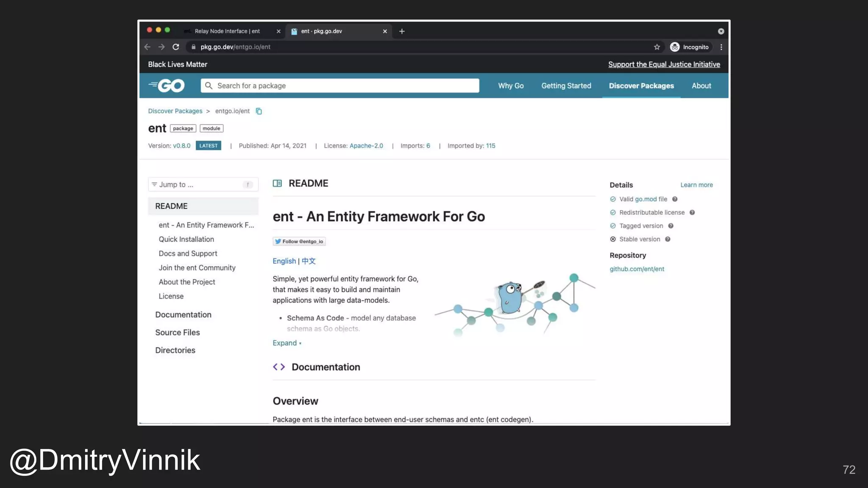Open the Jump to selector
The image size is (868, 488).
click(203, 185)
